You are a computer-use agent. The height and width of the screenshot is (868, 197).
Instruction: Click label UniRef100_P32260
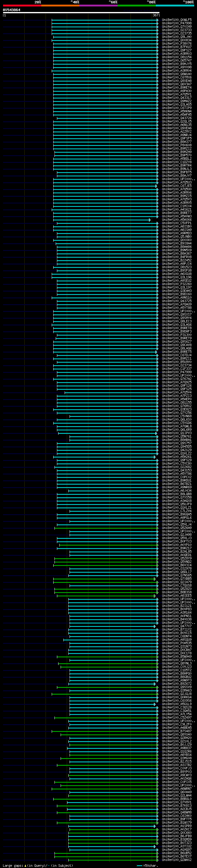[x=177, y=284]
